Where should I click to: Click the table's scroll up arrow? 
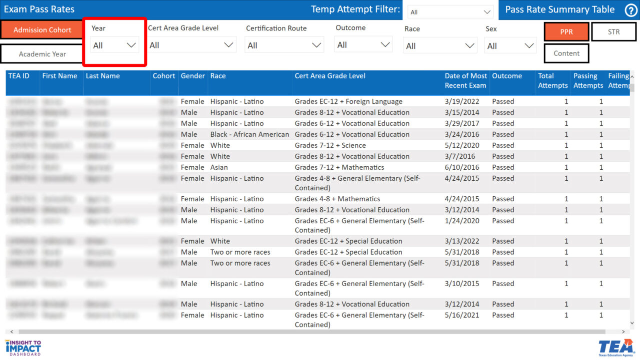pyautogui.click(x=632, y=77)
